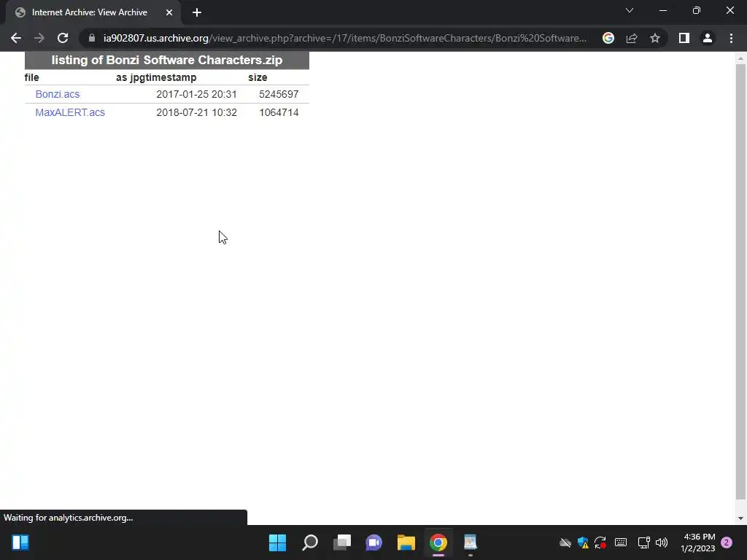Share this page via share icon
This screenshot has height=560, width=747.
pos(632,38)
